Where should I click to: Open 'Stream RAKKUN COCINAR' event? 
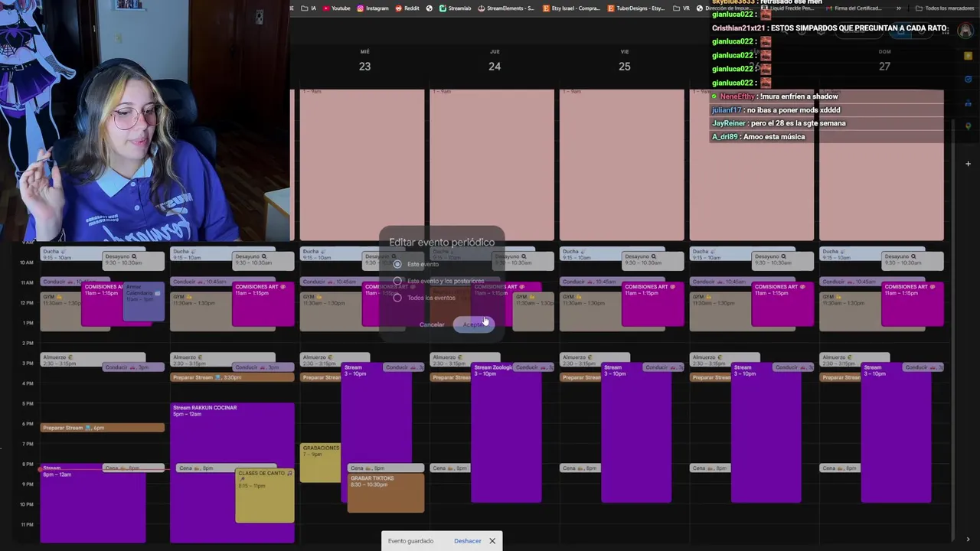tap(232, 435)
